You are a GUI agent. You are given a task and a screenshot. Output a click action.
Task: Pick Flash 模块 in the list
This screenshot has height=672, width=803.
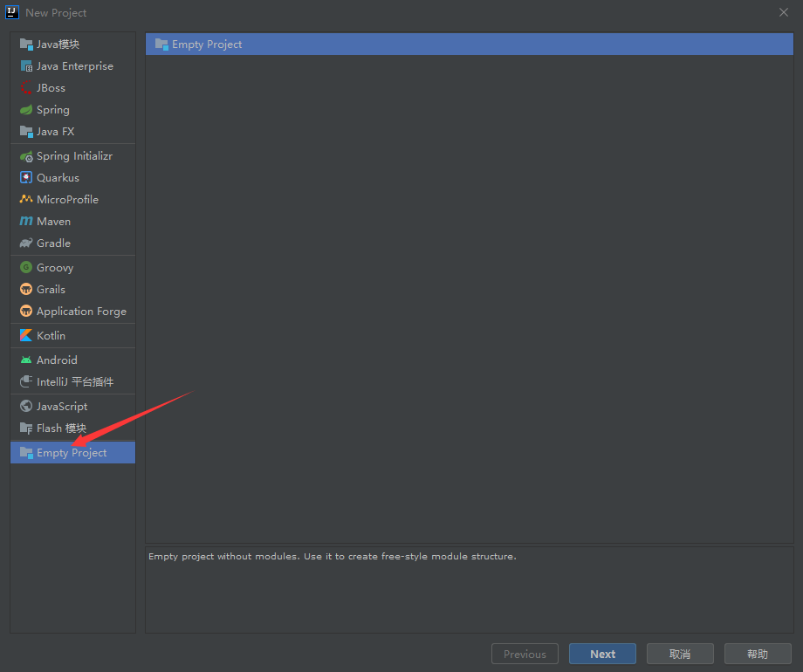point(72,429)
